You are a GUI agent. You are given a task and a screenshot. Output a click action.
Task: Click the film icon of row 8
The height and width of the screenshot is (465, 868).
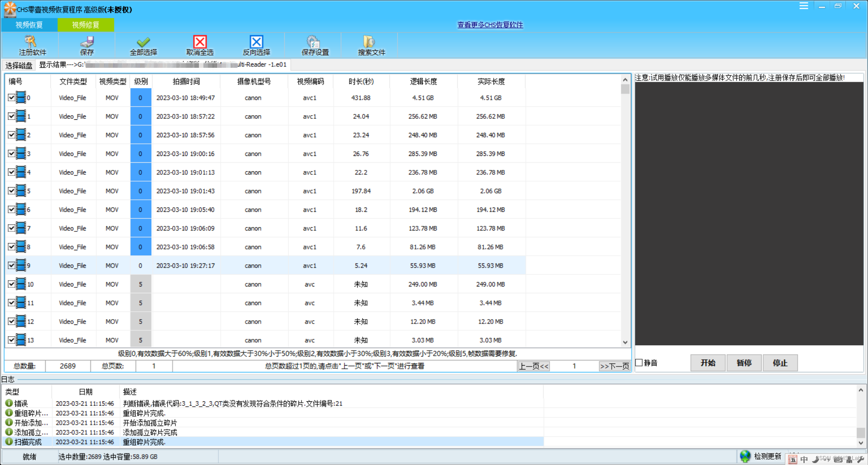click(21, 247)
